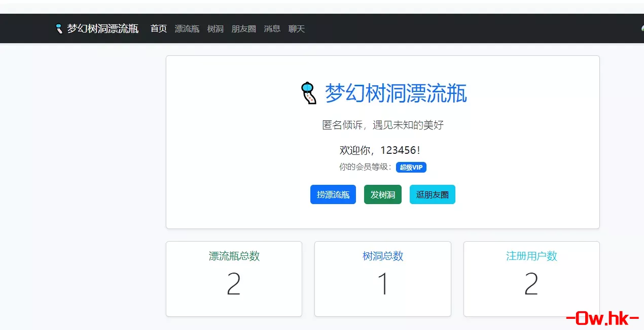
Task: Click the welcome text 欢迎你，123456!
Action: (x=382, y=150)
